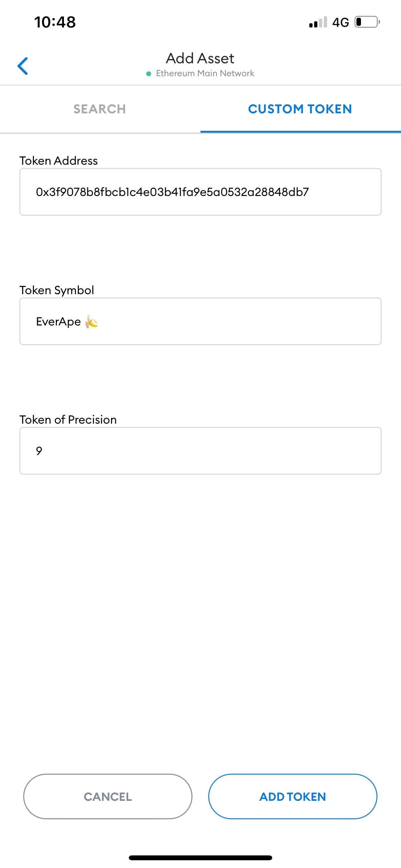Tap the 4G network indicator

tap(340, 23)
